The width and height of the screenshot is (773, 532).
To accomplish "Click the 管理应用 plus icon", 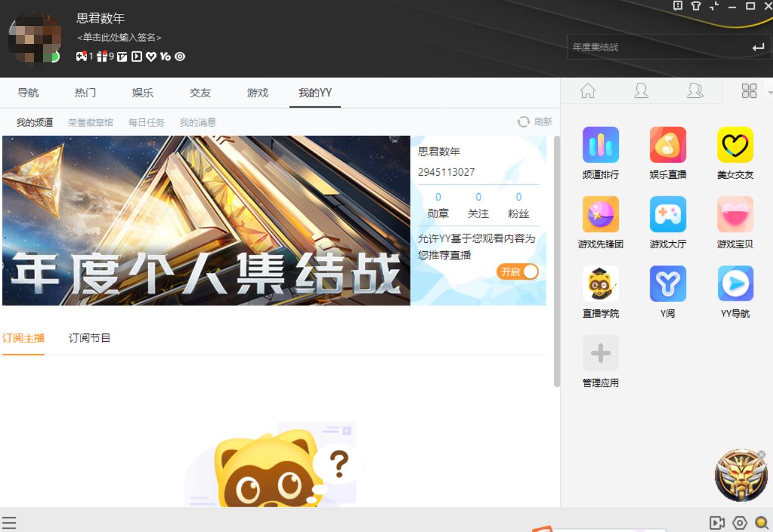I will (x=600, y=353).
